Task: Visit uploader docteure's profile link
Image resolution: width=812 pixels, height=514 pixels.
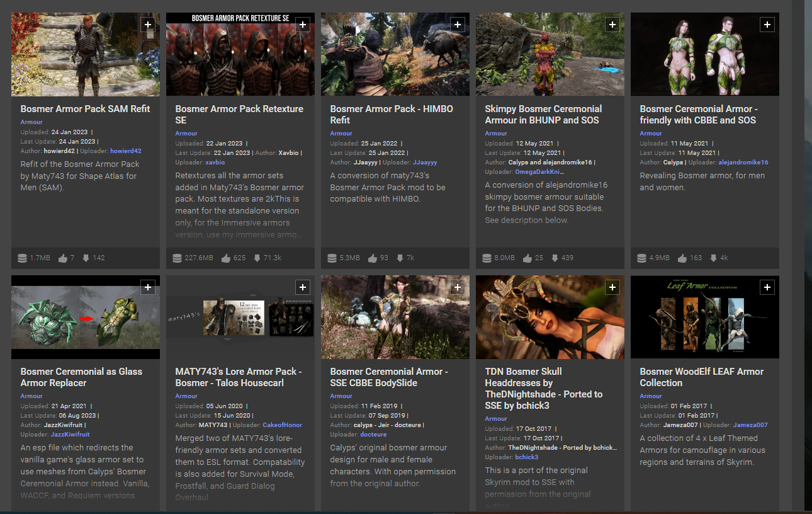Action: pos(374,435)
